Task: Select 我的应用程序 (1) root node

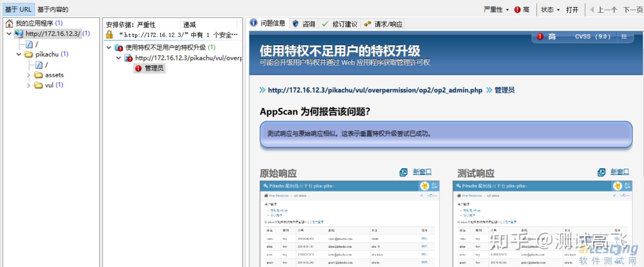Action: click(x=39, y=23)
